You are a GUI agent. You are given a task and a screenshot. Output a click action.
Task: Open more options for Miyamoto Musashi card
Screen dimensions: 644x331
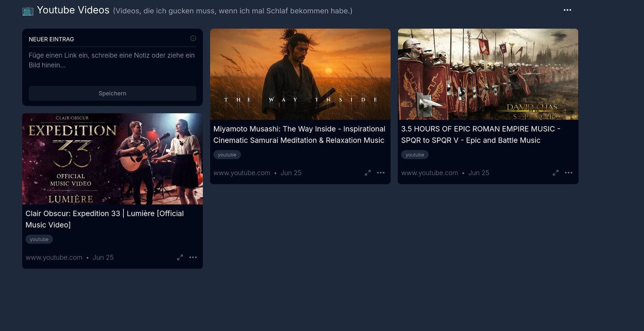381,173
